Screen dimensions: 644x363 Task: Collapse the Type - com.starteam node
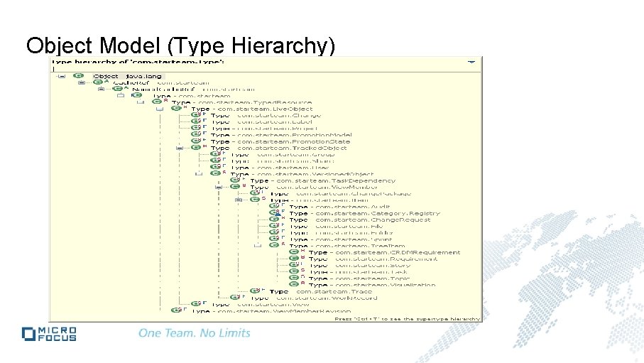coord(121,95)
